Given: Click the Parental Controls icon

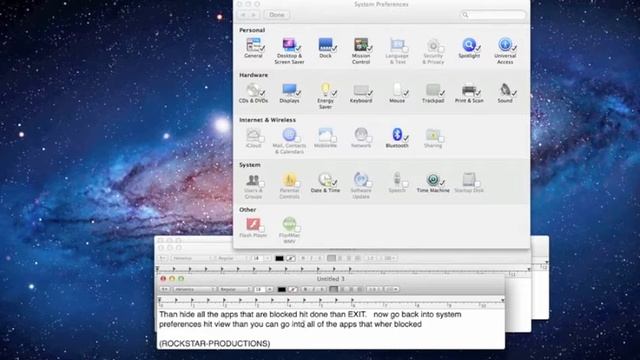Looking at the screenshot, I should (289, 179).
